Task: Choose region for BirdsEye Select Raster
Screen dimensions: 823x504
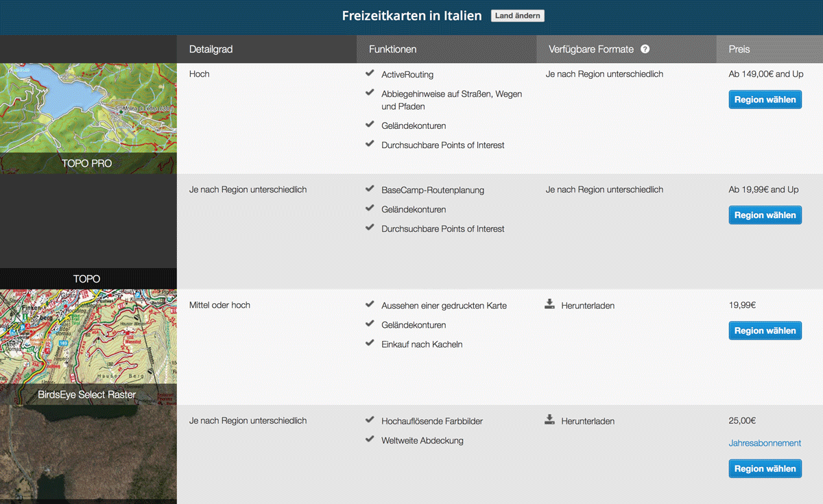Action: (x=765, y=331)
